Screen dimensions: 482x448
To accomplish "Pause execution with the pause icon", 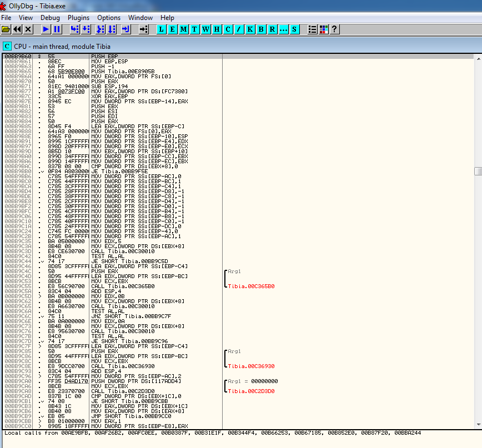I will [x=57, y=29].
